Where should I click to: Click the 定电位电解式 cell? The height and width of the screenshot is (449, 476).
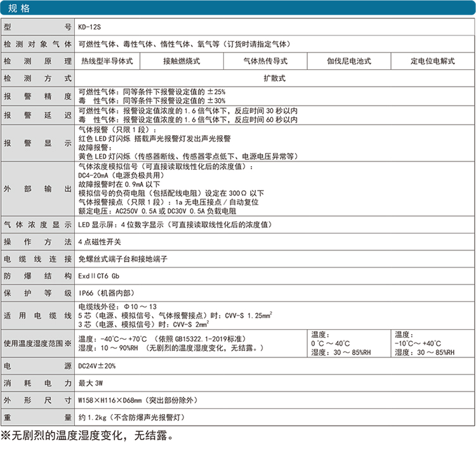(x=433, y=62)
